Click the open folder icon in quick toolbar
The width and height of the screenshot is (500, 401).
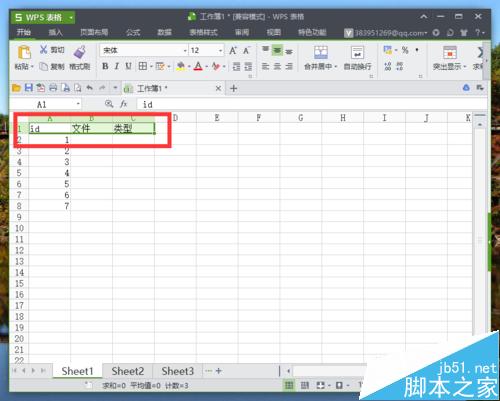tap(16, 88)
